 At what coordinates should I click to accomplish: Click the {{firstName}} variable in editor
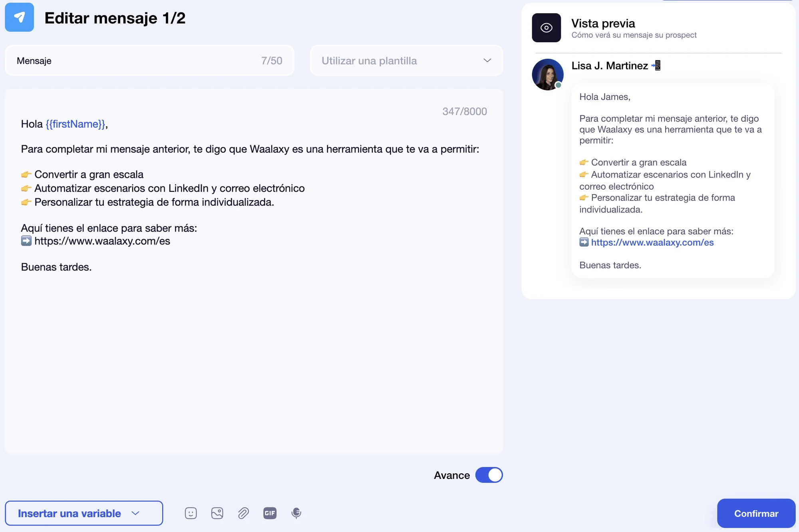[x=76, y=124]
